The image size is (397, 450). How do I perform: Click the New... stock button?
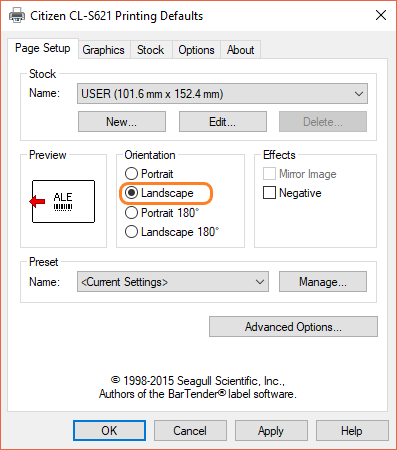[x=122, y=122]
